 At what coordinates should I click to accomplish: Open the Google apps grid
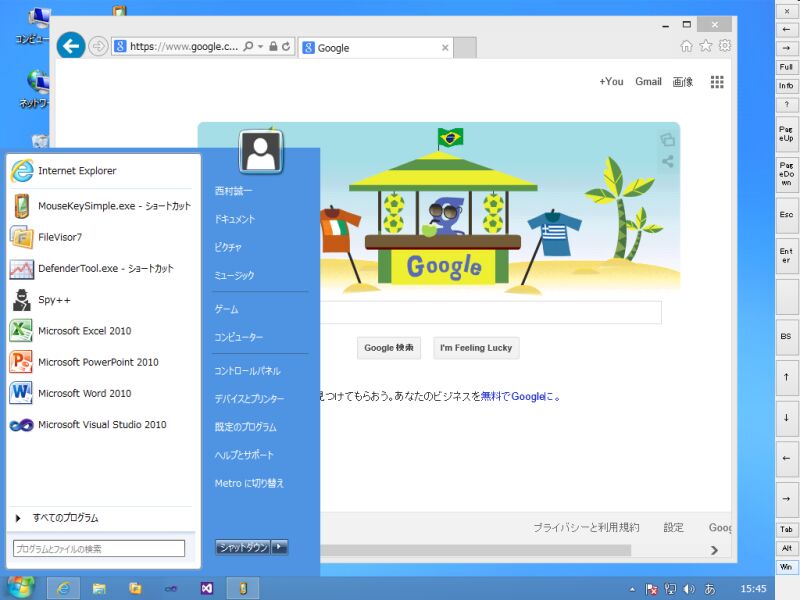pyautogui.click(x=717, y=82)
